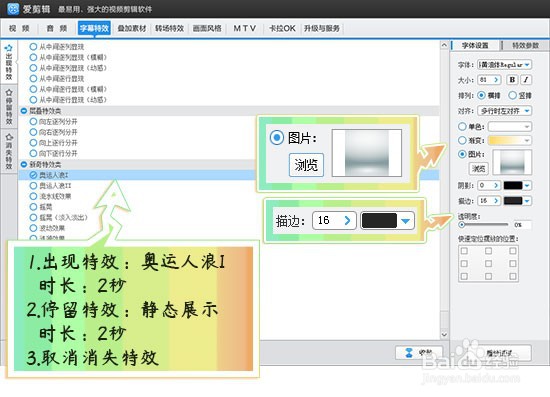Select 向上逐行分开 effect
The width and height of the screenshot is (550, 397).
click(x=54, y=143)
